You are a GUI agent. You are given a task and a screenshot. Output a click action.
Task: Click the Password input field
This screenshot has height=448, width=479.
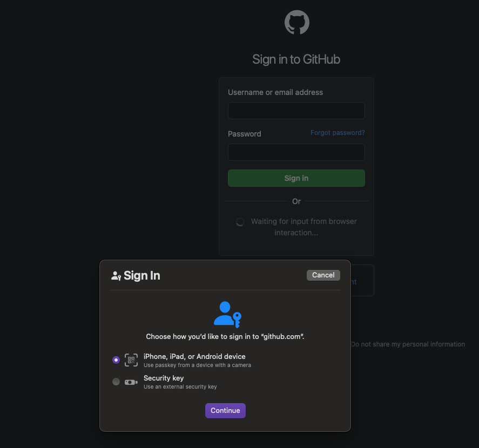(296, 152)
